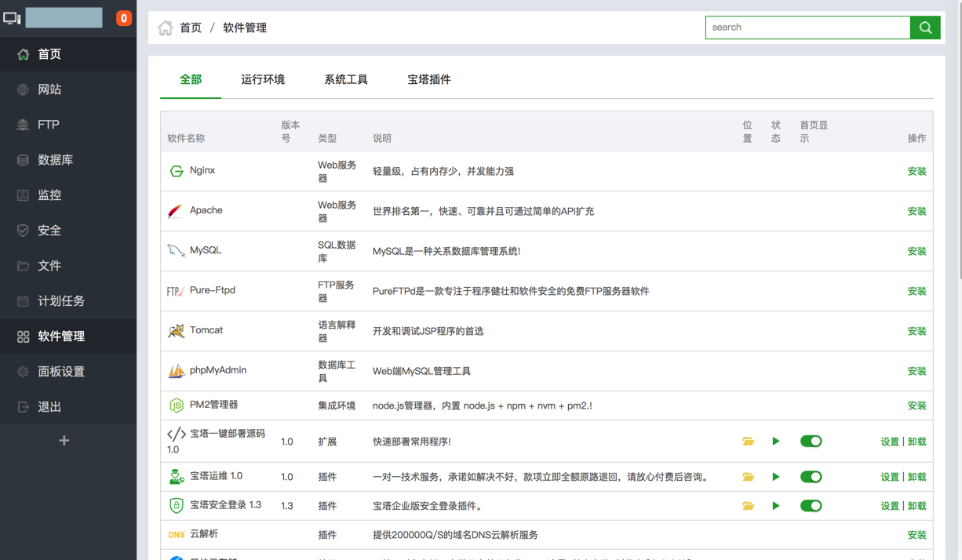Image resolution: width=962 pixels, height=560 pixels.
Task: Open 监控 in the sidebar
Action: click(68, 195)
